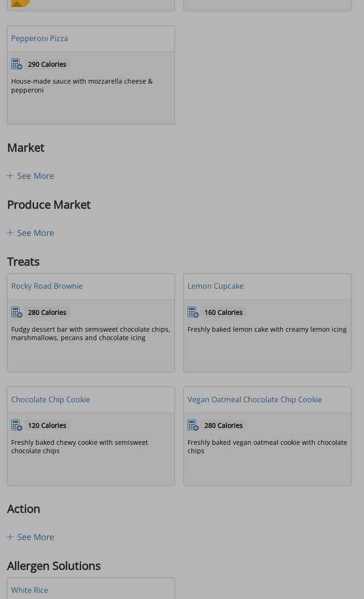Viewport: 364px width, 599px height.
Task: Click the 290 Calories label for Pepperoni Pizza
Action: tap(47, 64)
